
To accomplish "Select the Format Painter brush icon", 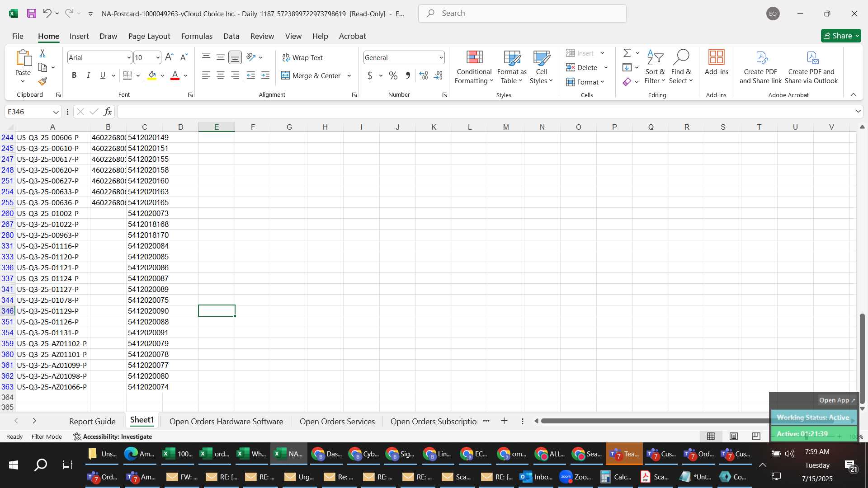I will 42,81.
